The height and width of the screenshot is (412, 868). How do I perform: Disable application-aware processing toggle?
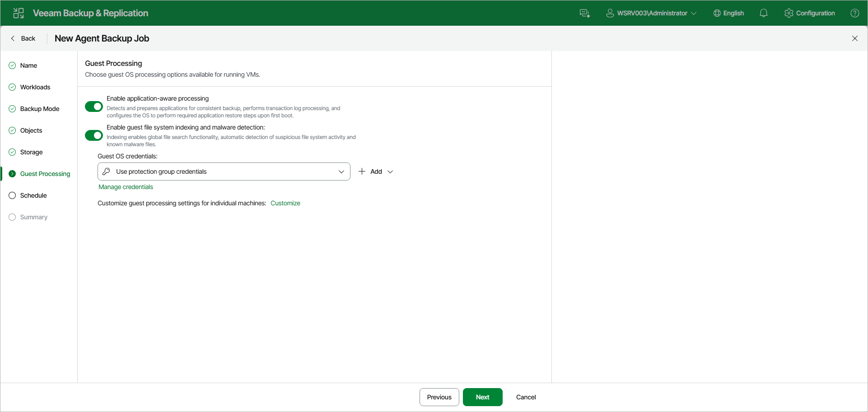(94, 106)
